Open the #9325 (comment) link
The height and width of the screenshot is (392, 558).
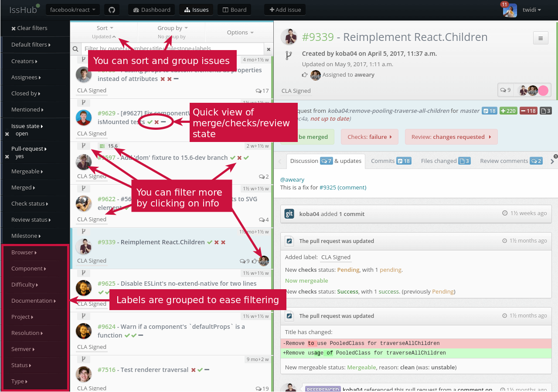[x=343, y=187]
